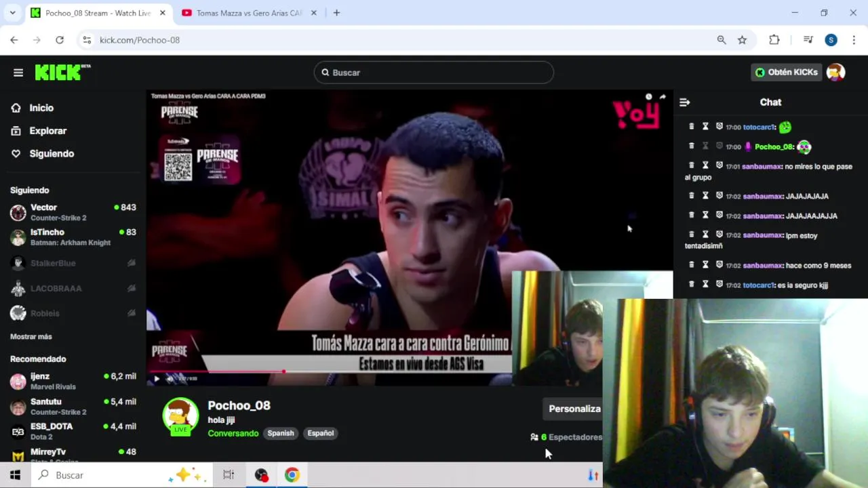868x488 pixels.
Task: Open the Conversando category link
Action: click(x=233, y=433)
